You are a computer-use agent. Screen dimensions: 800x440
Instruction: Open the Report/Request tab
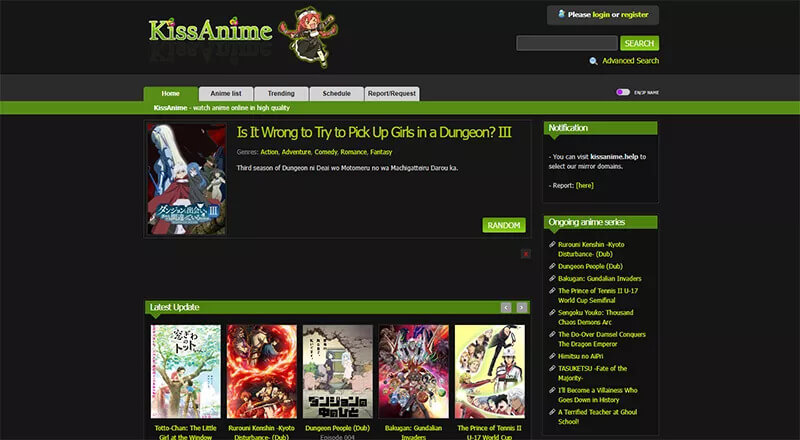coord(392,94)
